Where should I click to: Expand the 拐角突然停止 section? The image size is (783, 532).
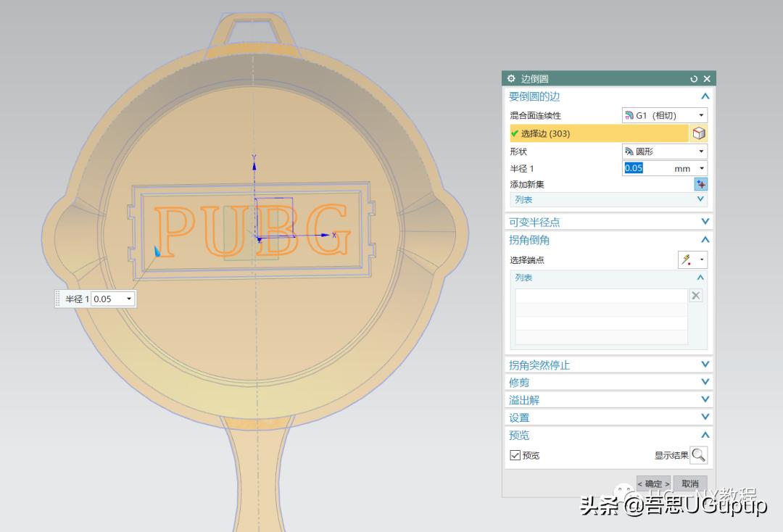coord(705,365)
